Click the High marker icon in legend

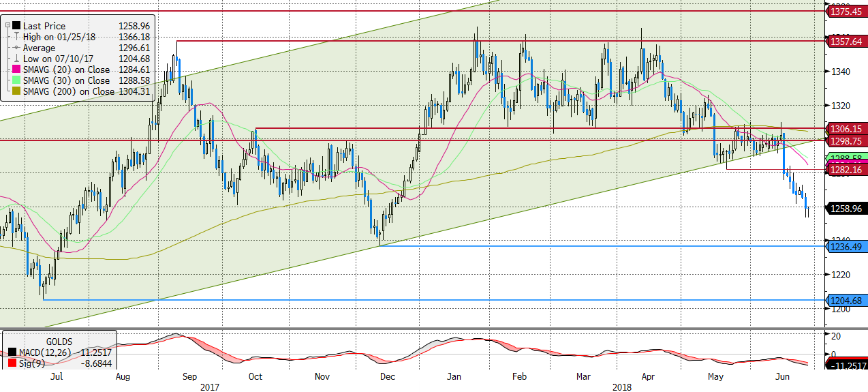click(x=16, y=37)
